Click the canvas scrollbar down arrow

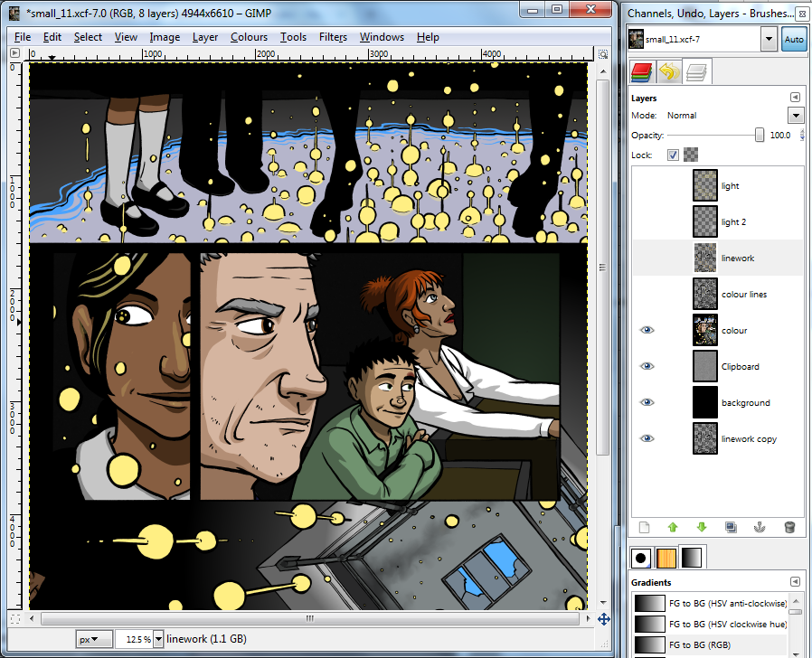pyautogui.click(x=603, y=603)
